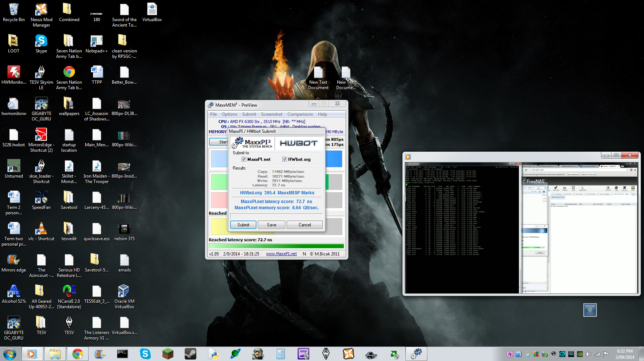
Task: Open Help menu in MaxxMEM
Action: tap(322, 114)
